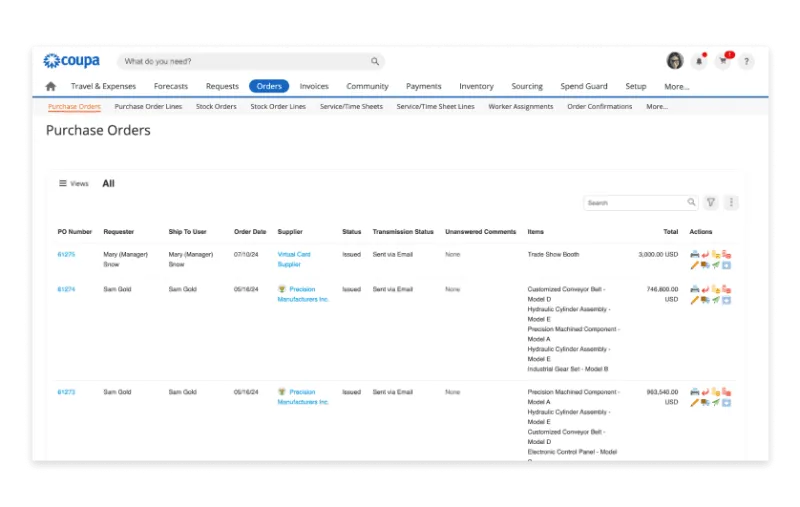The height and width of the screenshot is (507, 800).
Task: Open purchase order 61275
Action: (66, 254)
